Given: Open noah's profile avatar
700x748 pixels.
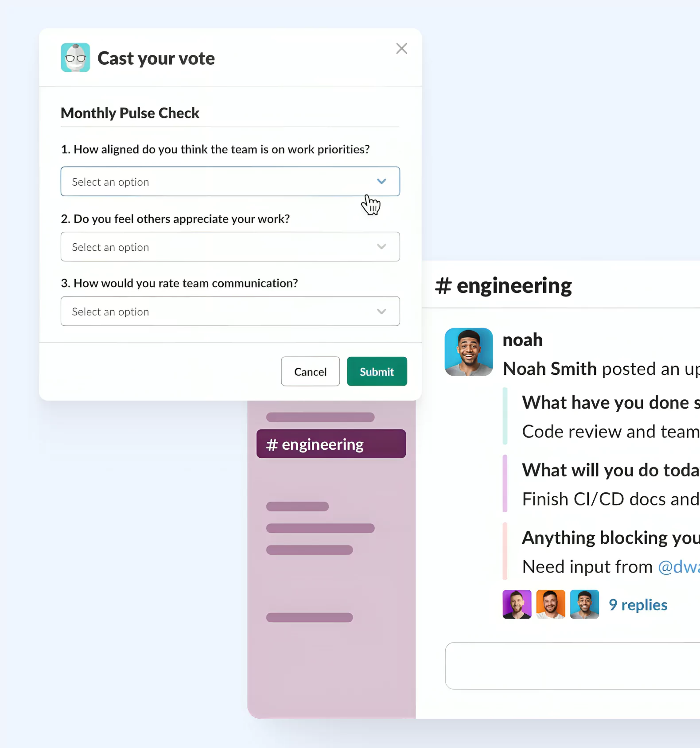Looking at the screenshot, I should 469,352.
